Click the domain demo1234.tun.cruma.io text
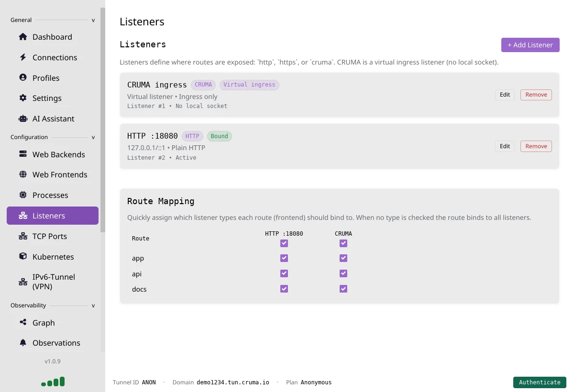Viewport: 574px width, 392px height. click(233, 382)
